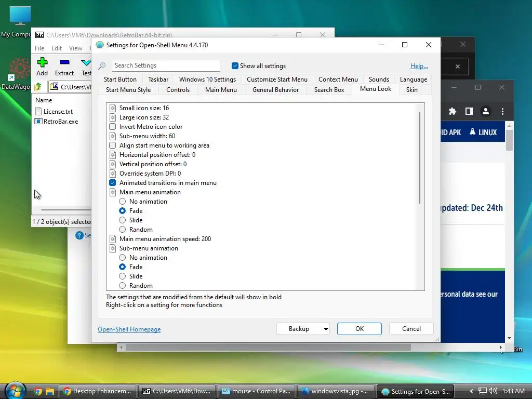The image size is (532, 399).
Task: Switch to windowsvista.jpg taskbar window
Action: pos(336,391)
